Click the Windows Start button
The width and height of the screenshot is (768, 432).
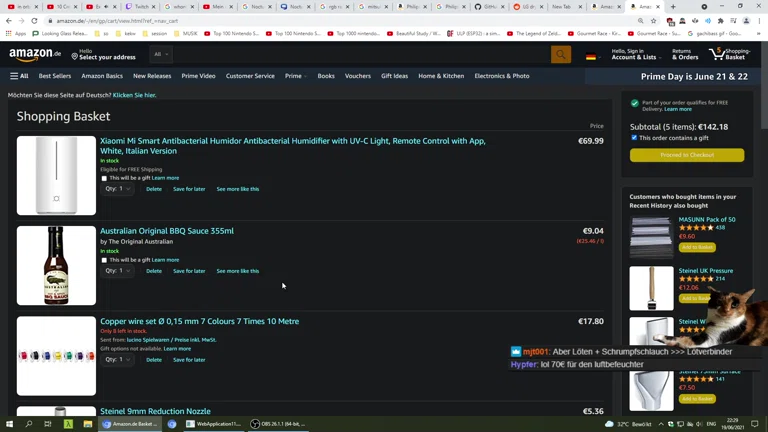click(10, 424)
